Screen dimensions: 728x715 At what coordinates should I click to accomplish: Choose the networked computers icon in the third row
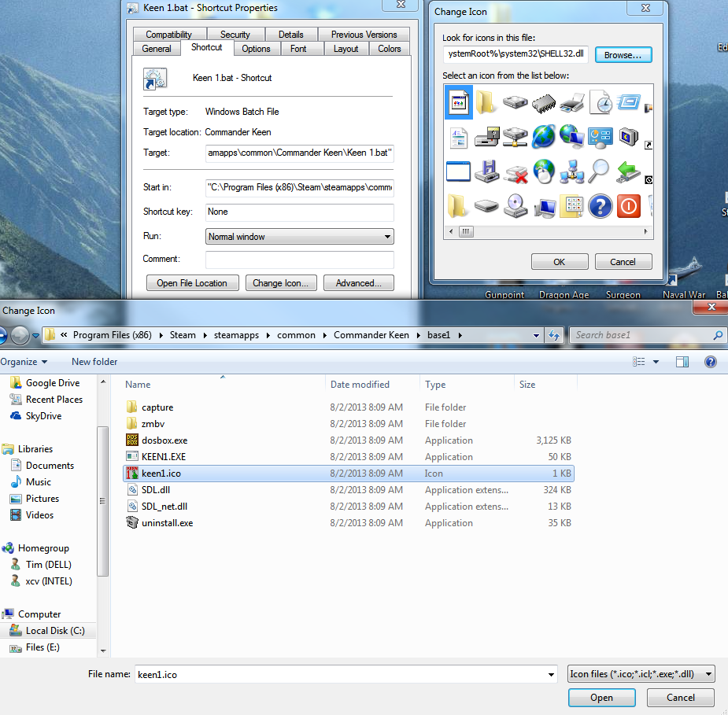pos(572,171)
